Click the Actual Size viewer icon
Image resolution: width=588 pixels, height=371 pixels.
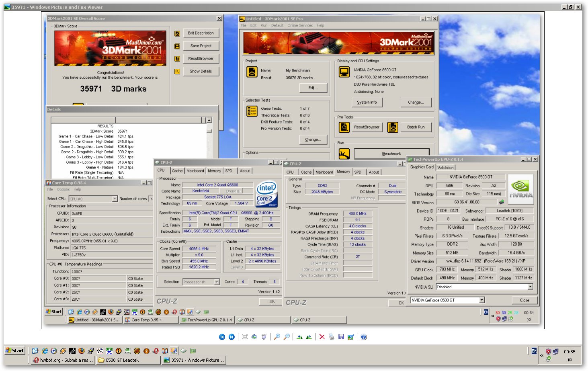coord(254,337)
